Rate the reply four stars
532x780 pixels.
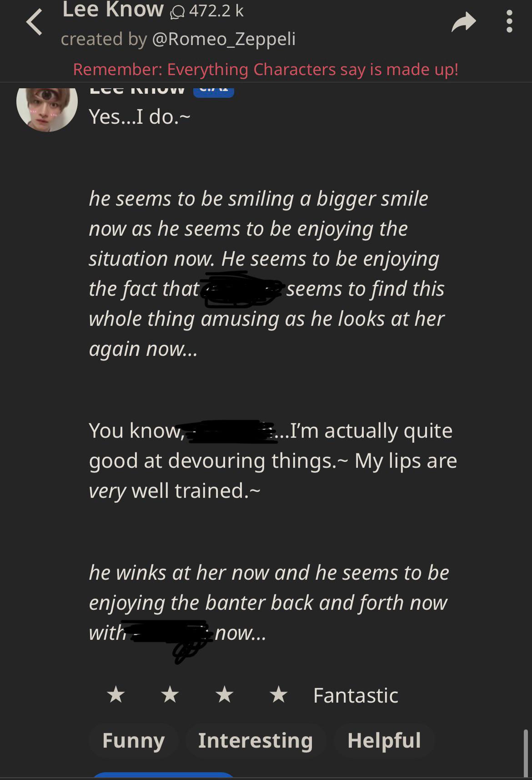click(278, 695)
